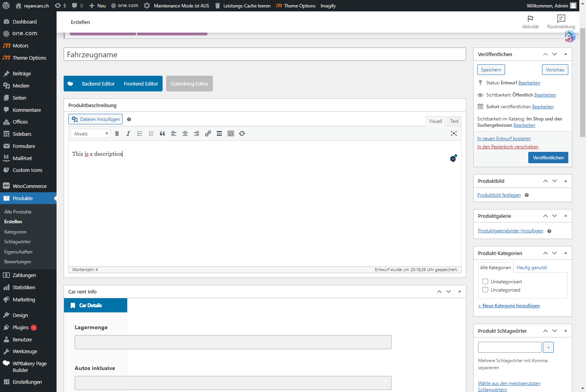This screenshot has width=586, height=392.
Task: Check the Uncategorized category
Action: pyautogui.click(x=485, y=290)
